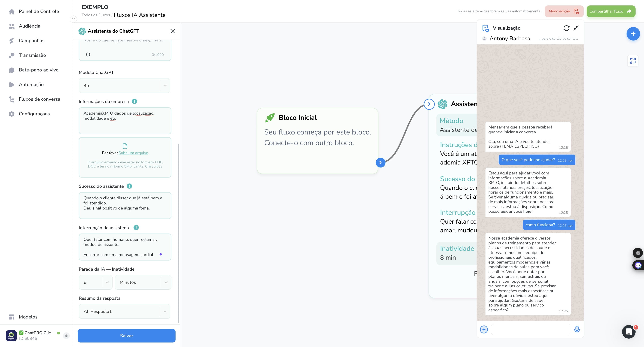
Task: Show info tooltip for Informações da empresa
Action: coord(134,101)
